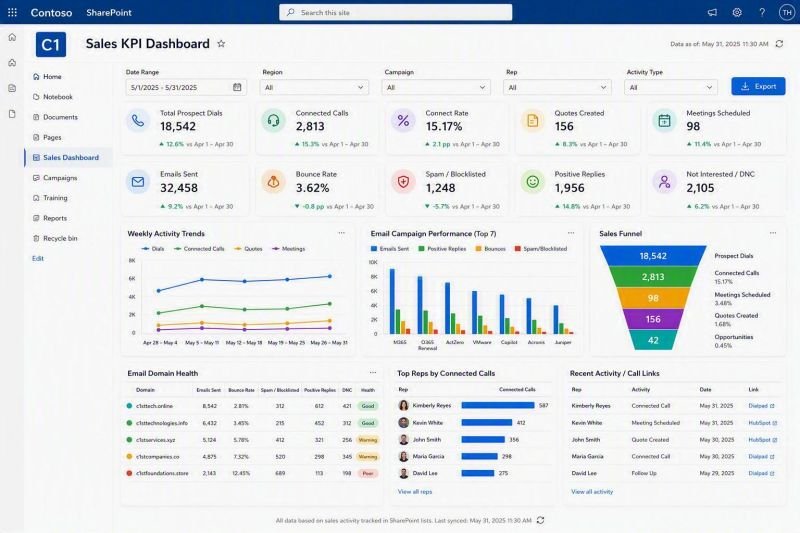Click the Export button
This screenshot has height=533, width=800.
[x=758, y=86]
